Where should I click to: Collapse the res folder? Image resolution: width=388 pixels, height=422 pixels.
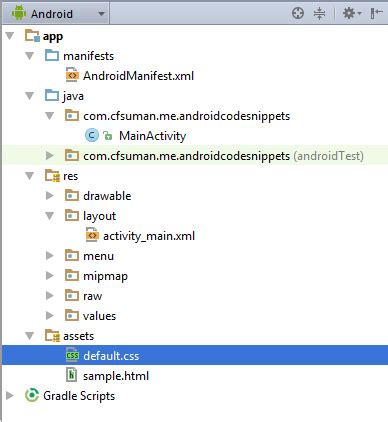pyautogui.click(x=30, y=176)
